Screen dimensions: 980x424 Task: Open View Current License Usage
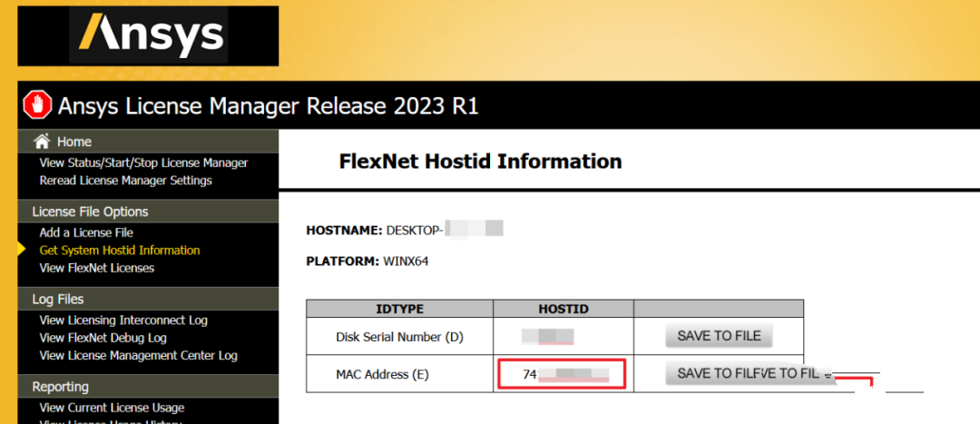[112, 408]
